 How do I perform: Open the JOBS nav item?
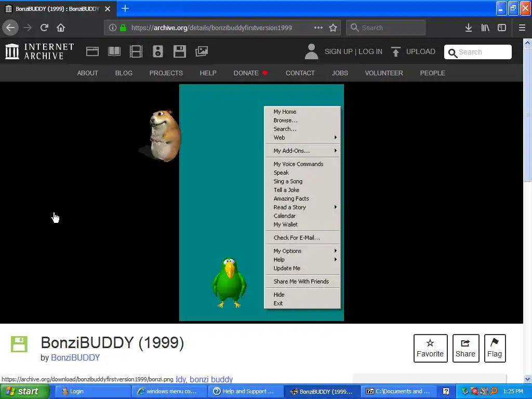tap(340, 73)
